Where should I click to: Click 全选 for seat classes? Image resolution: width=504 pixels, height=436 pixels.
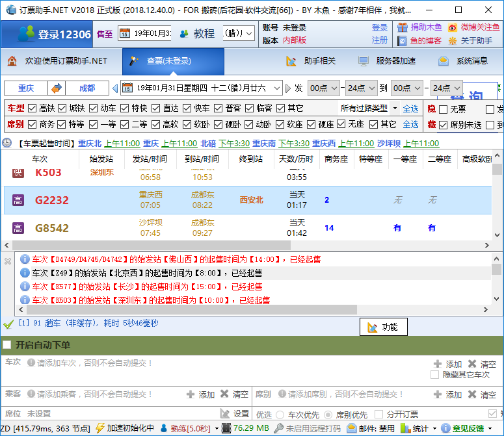(411, 124)
